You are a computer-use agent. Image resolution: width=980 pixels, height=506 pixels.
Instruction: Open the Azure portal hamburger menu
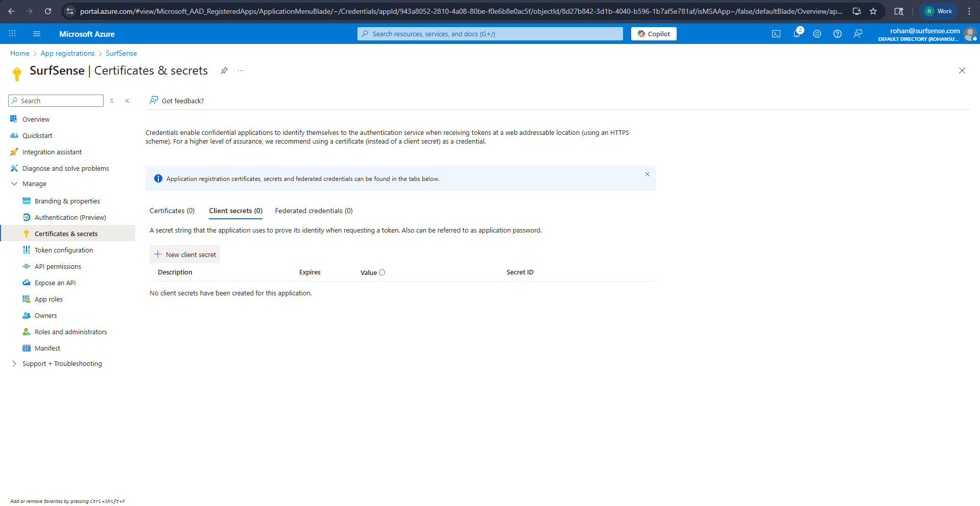coord(36,34)
